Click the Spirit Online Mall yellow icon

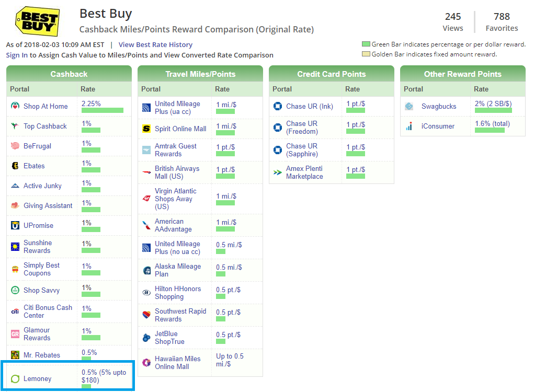click(x=146, y=129)
